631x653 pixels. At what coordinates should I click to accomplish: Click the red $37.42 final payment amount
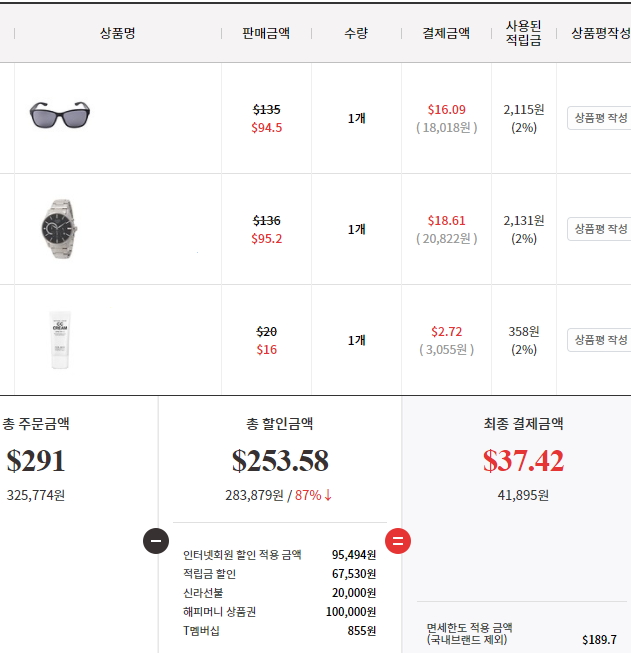(x=523, y=461)
